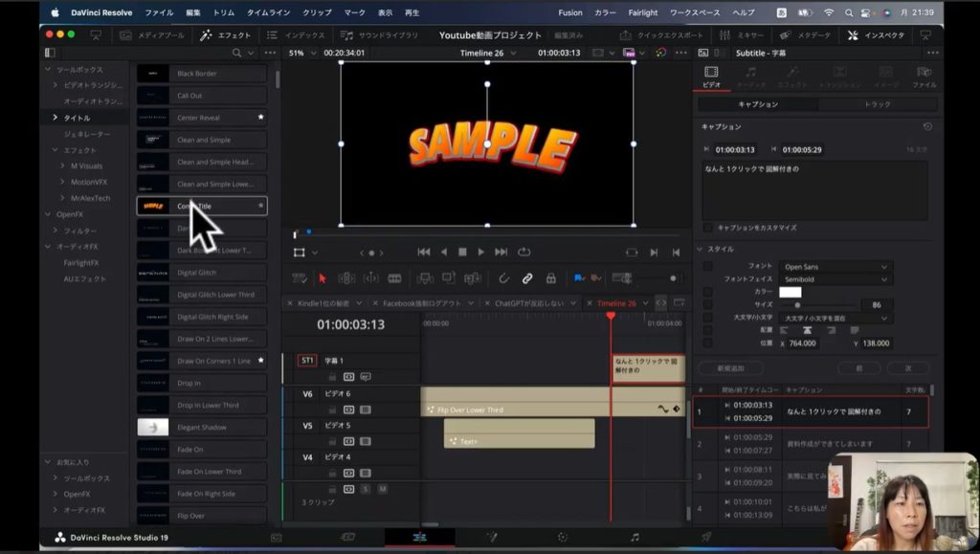The width and height of the screenshot is (980, 554).
Task: Open the フォント dropdown showing Open Sans
Action: point(835,267)
